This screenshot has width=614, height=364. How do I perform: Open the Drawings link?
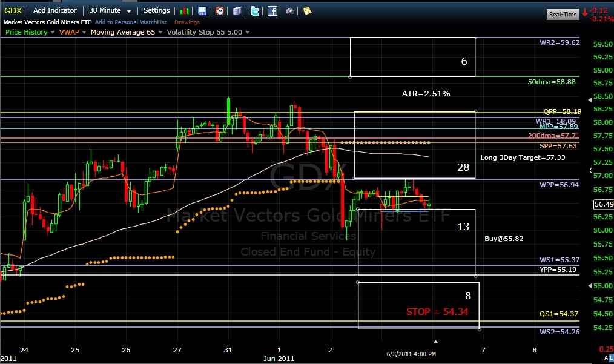point(187,22)
